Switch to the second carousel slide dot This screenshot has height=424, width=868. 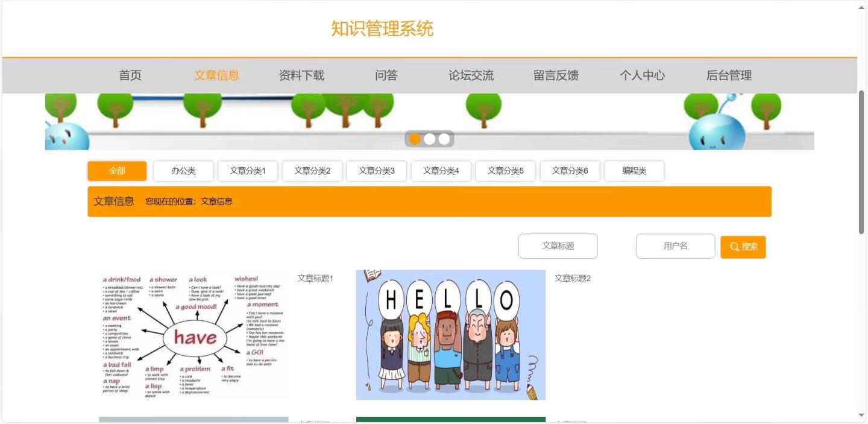pyautogui.click(x=429, y=139)
